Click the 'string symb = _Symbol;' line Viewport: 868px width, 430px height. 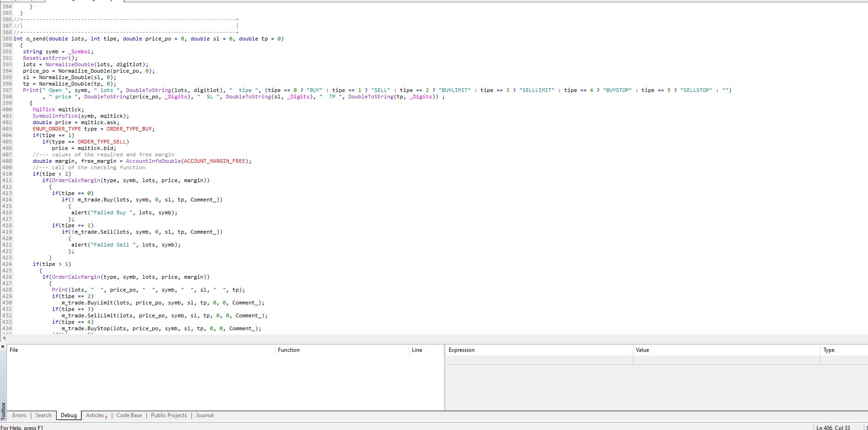click(x=58, y=52)
